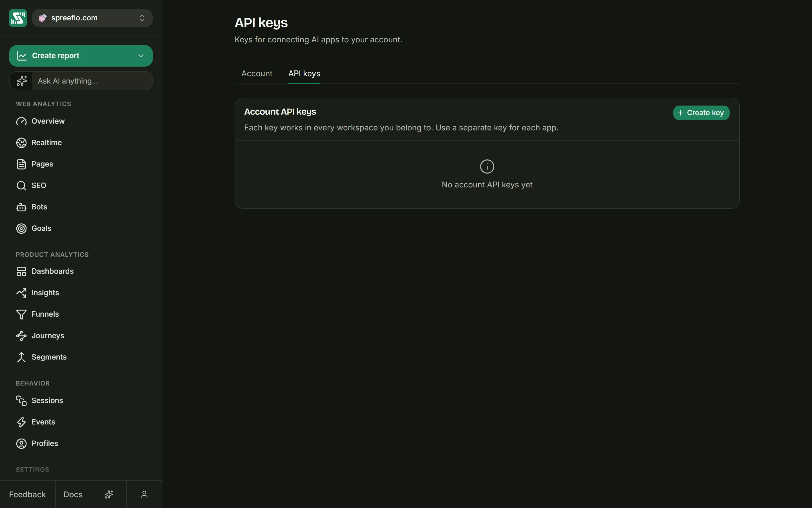Open the Events lightning icon
Screen dimensions: 812x508
[x=21, y=422]
